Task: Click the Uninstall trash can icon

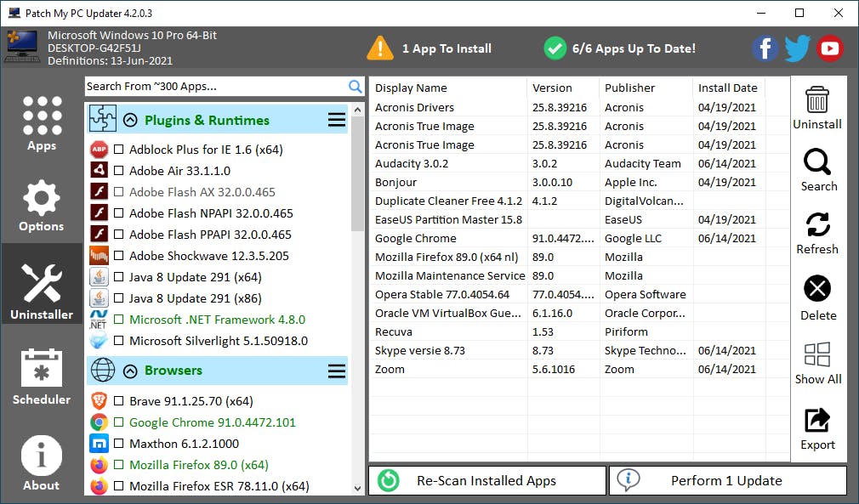Action: (x=817, y=99)
